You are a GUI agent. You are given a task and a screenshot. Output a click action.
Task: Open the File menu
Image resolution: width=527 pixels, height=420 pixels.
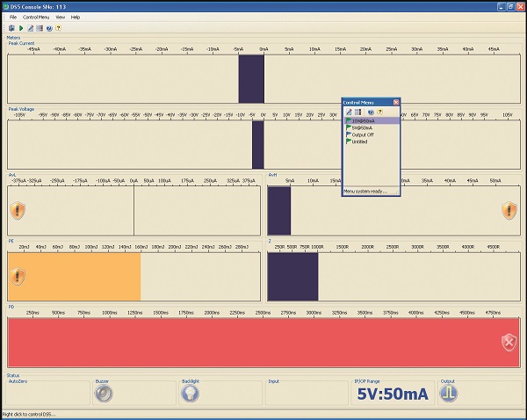13,17
